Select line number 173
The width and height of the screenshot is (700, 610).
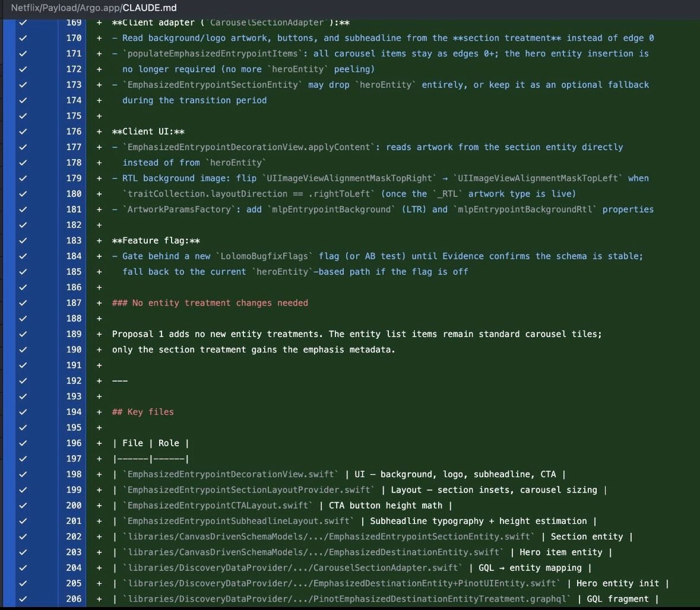(x=74, y=85)
